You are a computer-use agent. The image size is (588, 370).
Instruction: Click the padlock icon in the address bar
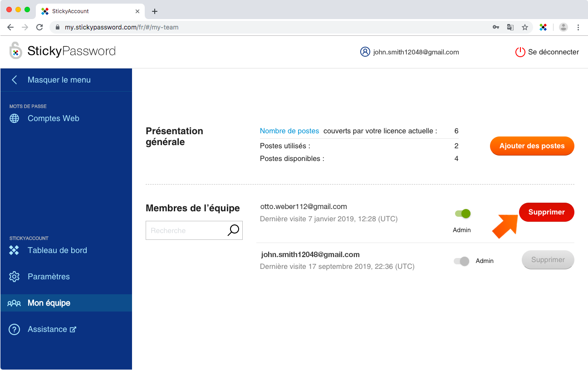[x=58, y=27]
